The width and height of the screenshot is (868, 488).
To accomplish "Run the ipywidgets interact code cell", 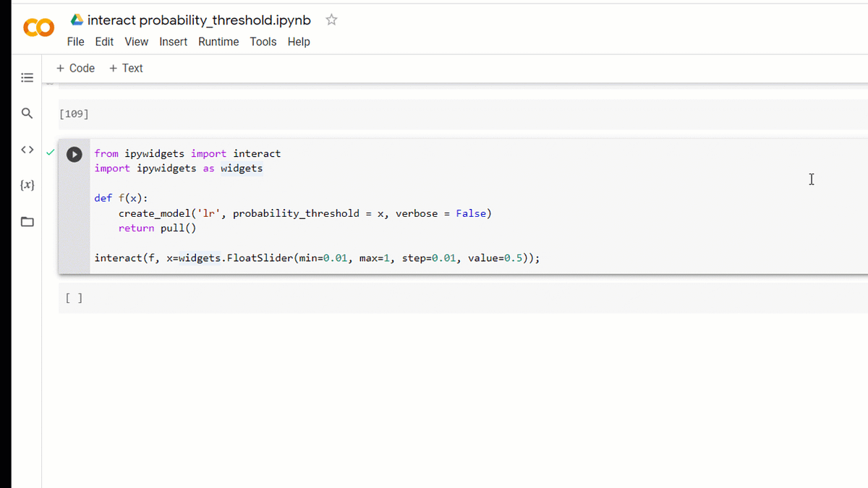I will (75, 154).
